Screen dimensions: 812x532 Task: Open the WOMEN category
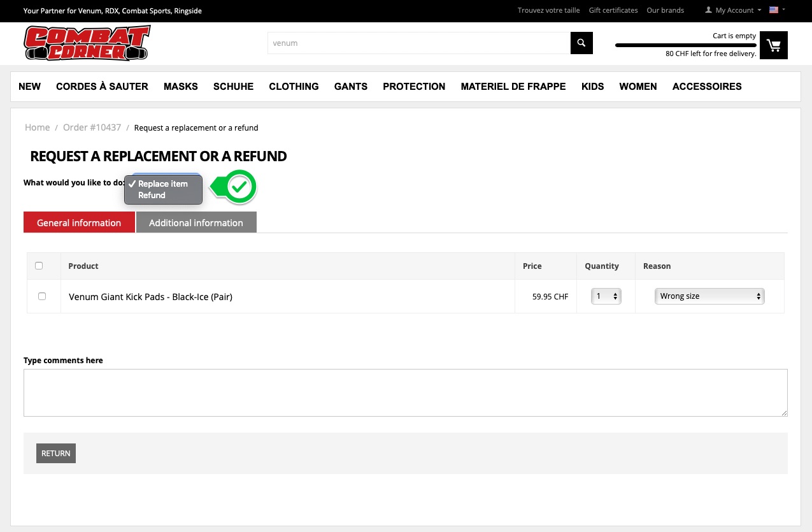coord(638,87)
